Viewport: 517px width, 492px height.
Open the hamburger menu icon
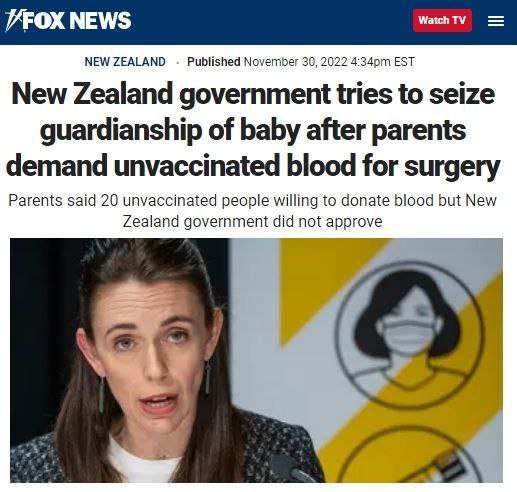pyautogui.click(x=496, y=21)
